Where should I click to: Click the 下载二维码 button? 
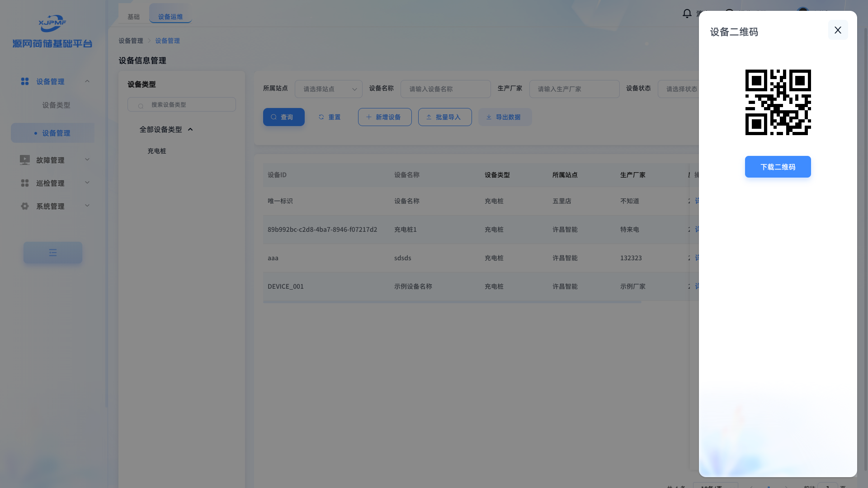tap(778, 167)
